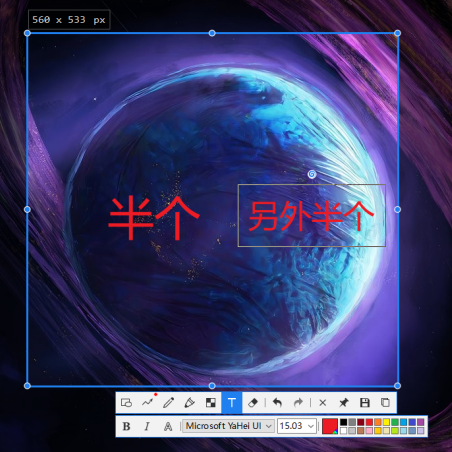Select the mosaic blur tool
Screen dimensions: 452x452
[211, 403]
